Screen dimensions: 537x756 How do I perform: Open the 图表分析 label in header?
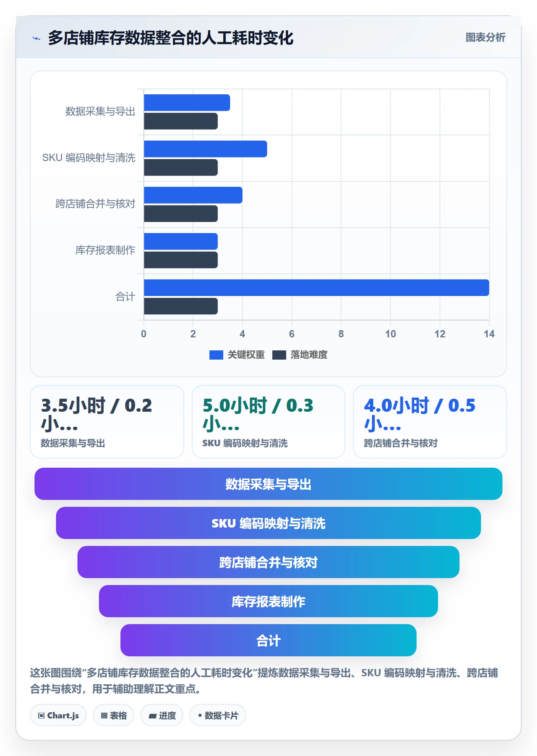pos(486,38)
